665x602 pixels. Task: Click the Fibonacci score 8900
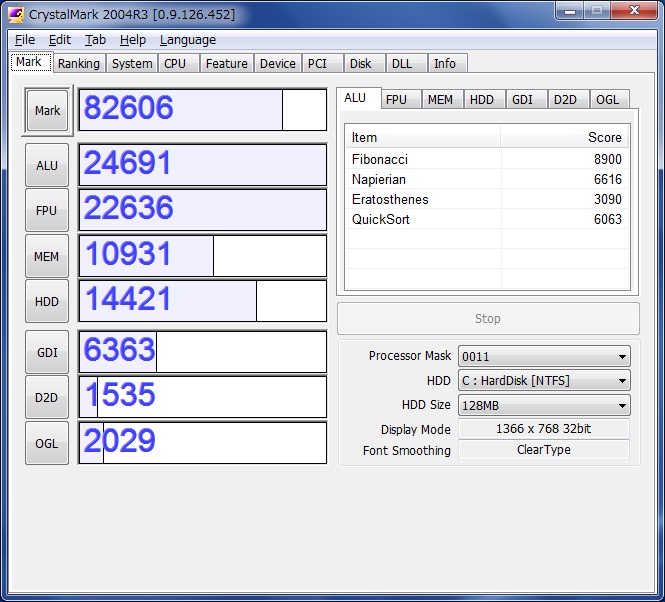(607, 159)
